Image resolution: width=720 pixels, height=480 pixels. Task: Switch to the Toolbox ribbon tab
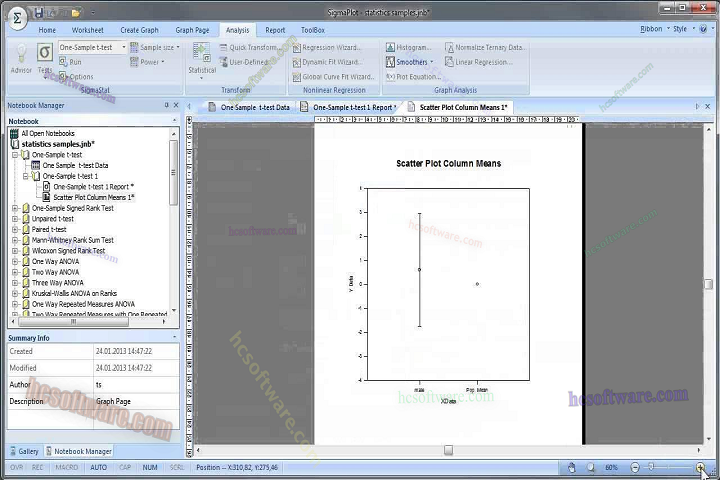pos(313,30)
